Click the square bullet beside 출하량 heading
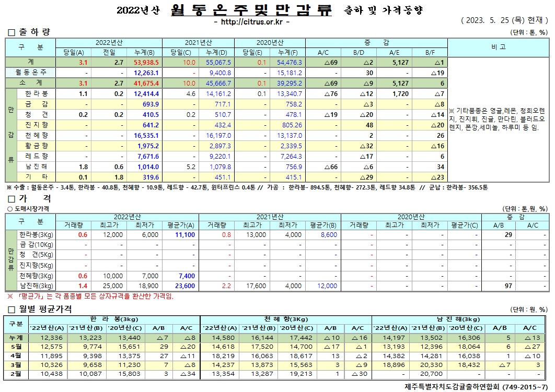 pos(11,33)
